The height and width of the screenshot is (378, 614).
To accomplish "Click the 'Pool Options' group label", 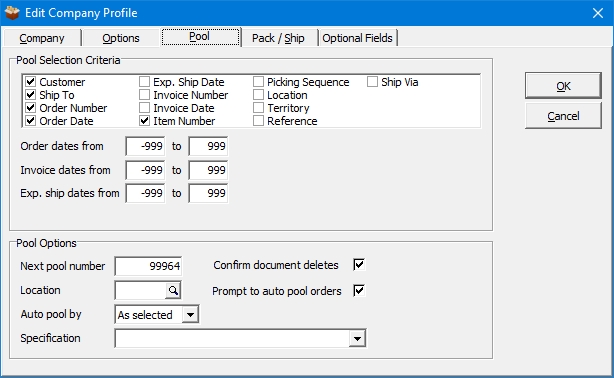I will (46, 243).
